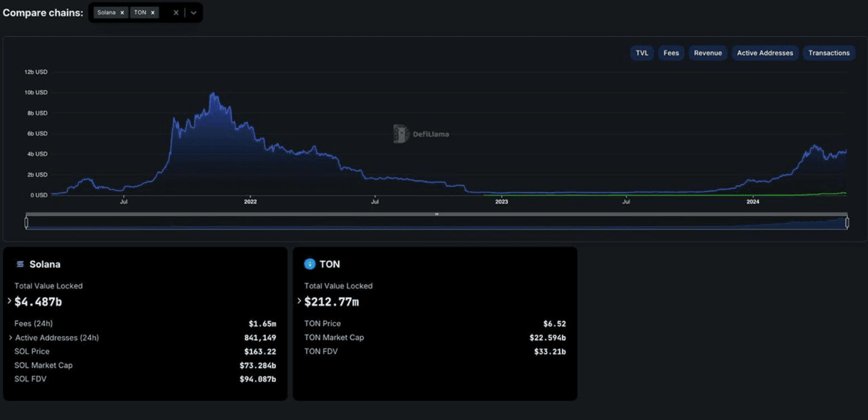Click the center grip of range bar
868x420 pixels.
437,214
